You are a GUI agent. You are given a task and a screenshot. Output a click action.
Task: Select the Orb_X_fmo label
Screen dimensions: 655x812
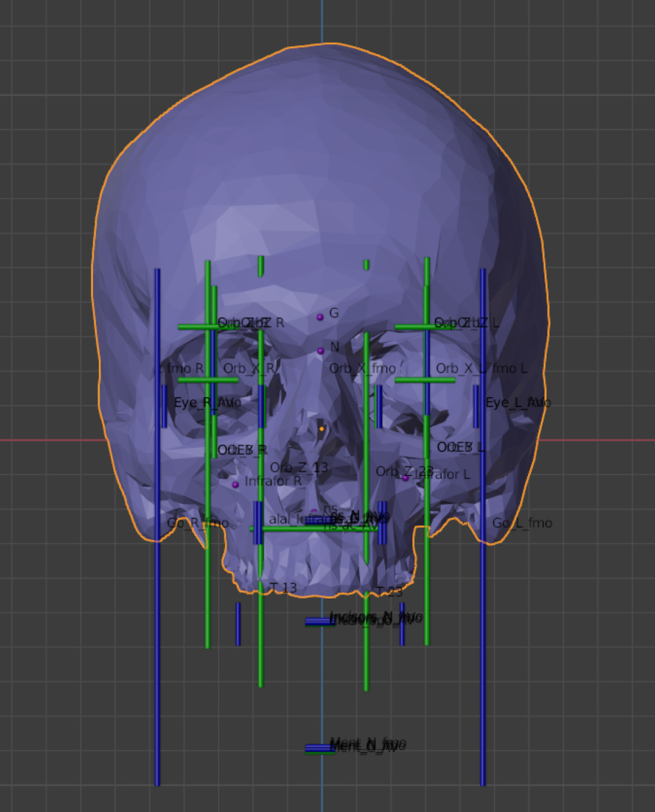click(x=362, y=369)
